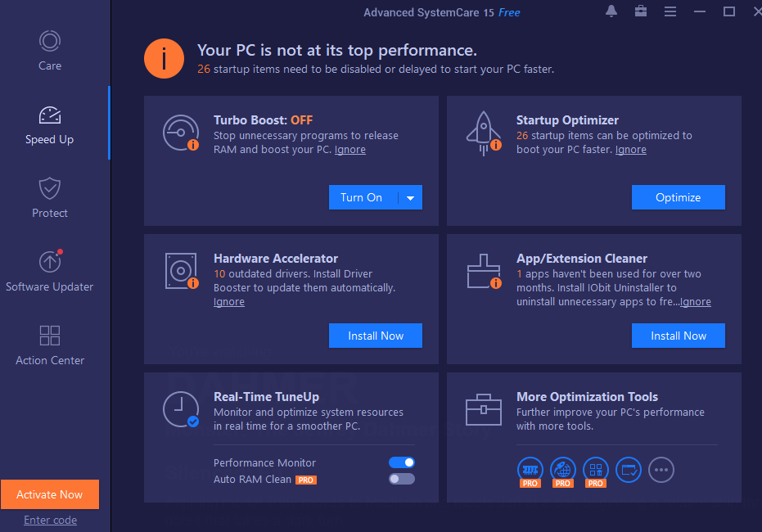The image size is (762, 532).
Task: Ignore the Startup Optimizer suggestion
Action: pyautogui.click(x=631, y=150)
